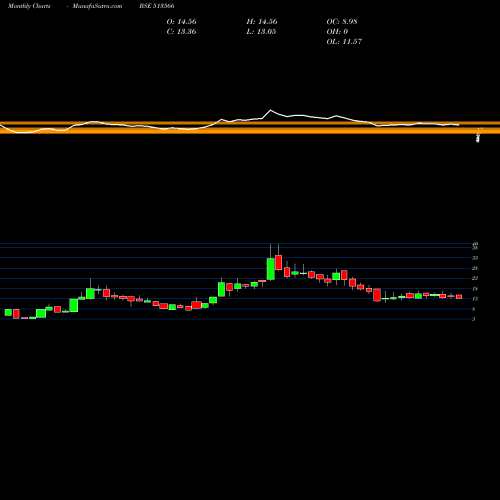This screenshot has width=500, height=500.
Task: Click the 'BSE 513566' symbol label
Action: pos(157,6)
